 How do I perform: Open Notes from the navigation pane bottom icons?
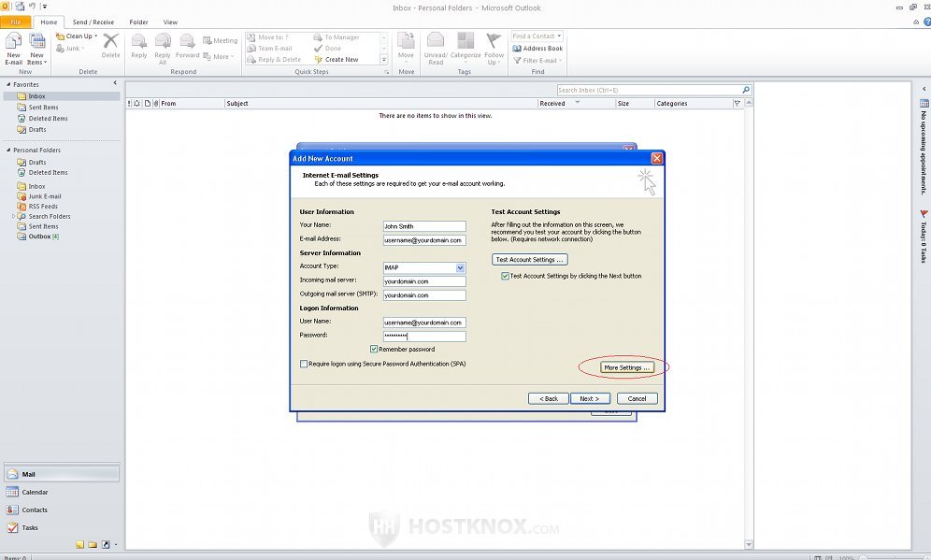(x=79, y=544)
